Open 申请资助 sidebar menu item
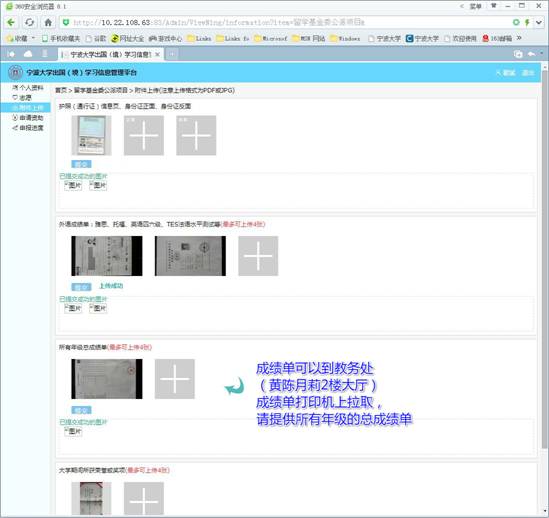 28,118
